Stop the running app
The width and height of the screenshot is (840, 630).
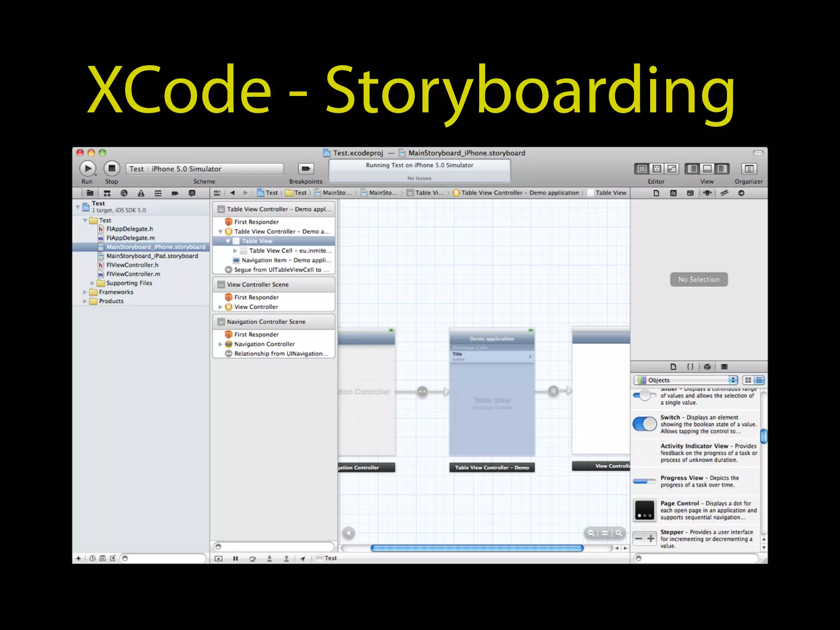coord(112,169)
